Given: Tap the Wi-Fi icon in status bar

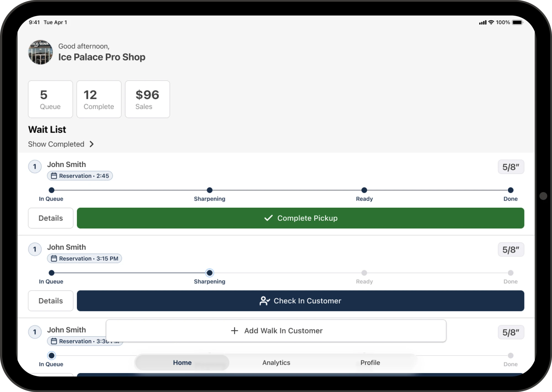Looking at the screenshot, I should [x=491, y=22].
